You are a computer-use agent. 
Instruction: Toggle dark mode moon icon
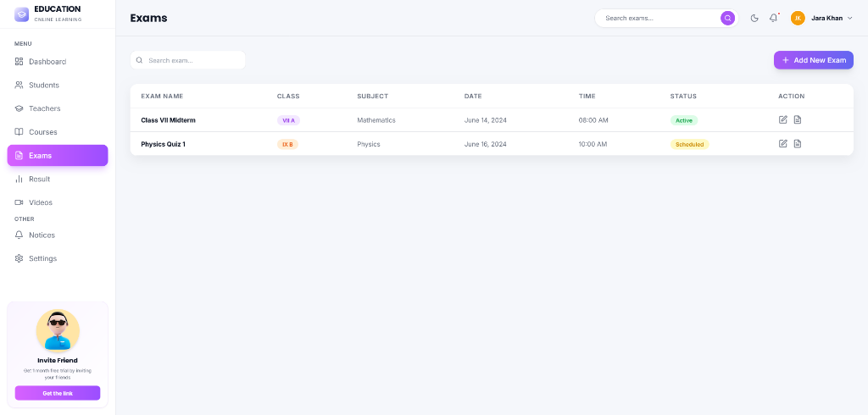click(754, 18)
